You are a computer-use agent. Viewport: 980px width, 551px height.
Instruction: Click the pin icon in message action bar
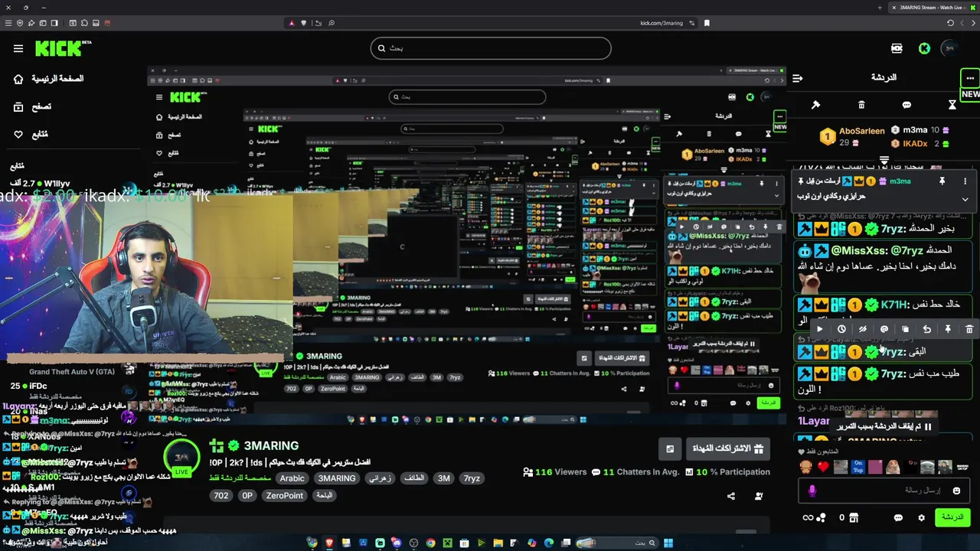tap(948, 329)
